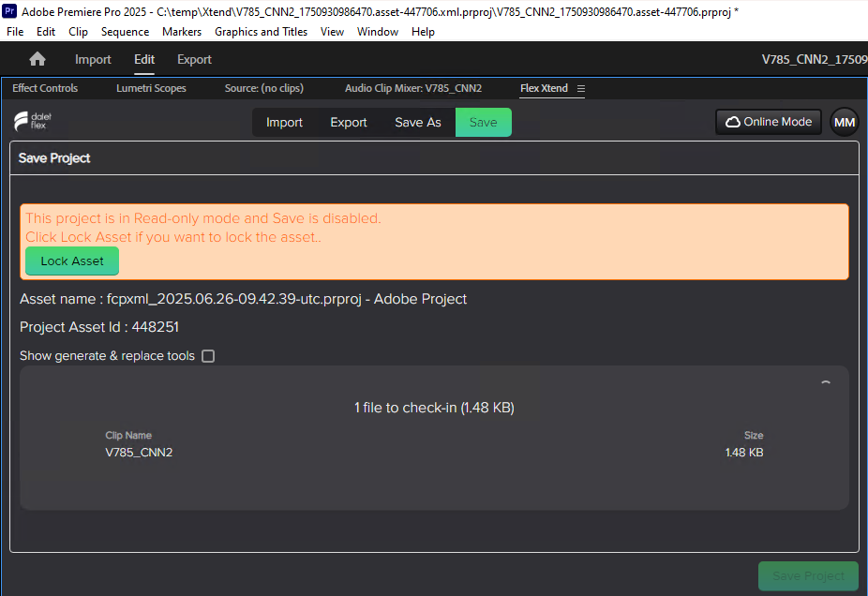Enable Show generate & replace tools checkbox
Screen dimensions: 868x596
[x=208, y=356]
